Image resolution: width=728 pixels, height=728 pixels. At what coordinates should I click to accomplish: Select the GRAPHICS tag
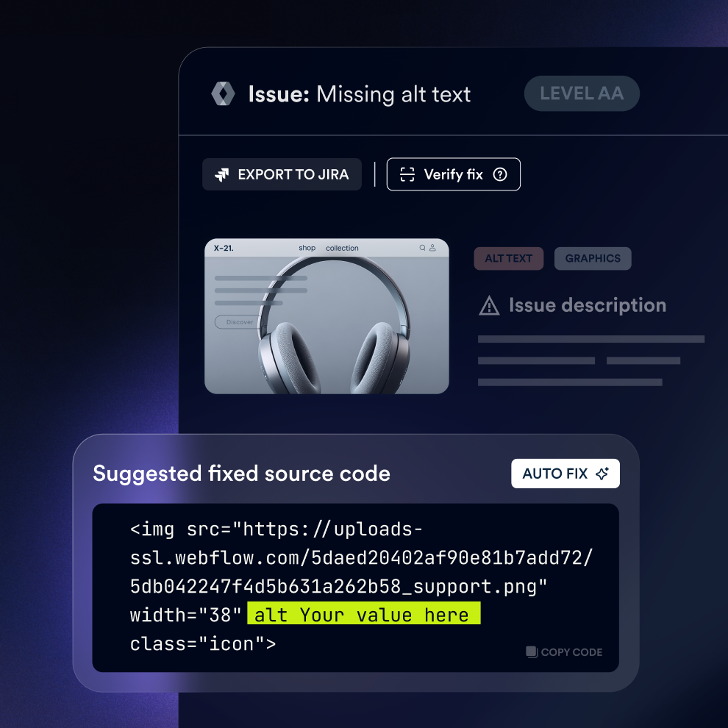593,258
